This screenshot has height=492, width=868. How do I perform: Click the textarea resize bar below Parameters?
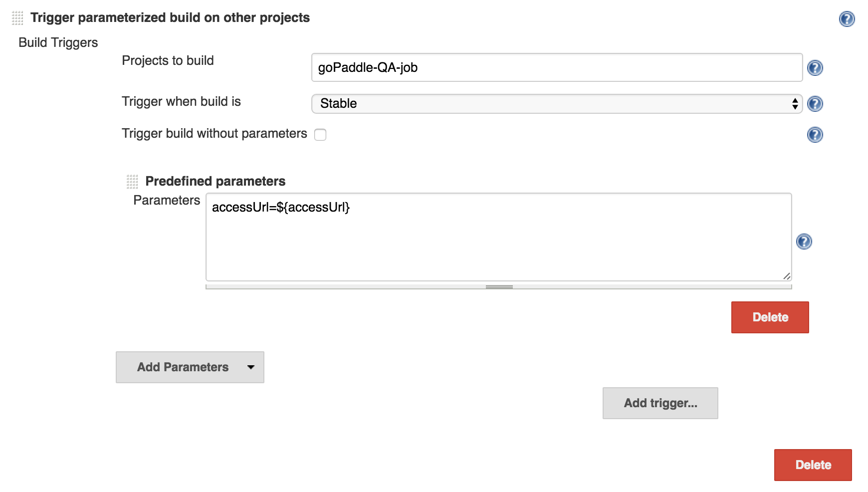pos(499,287)
